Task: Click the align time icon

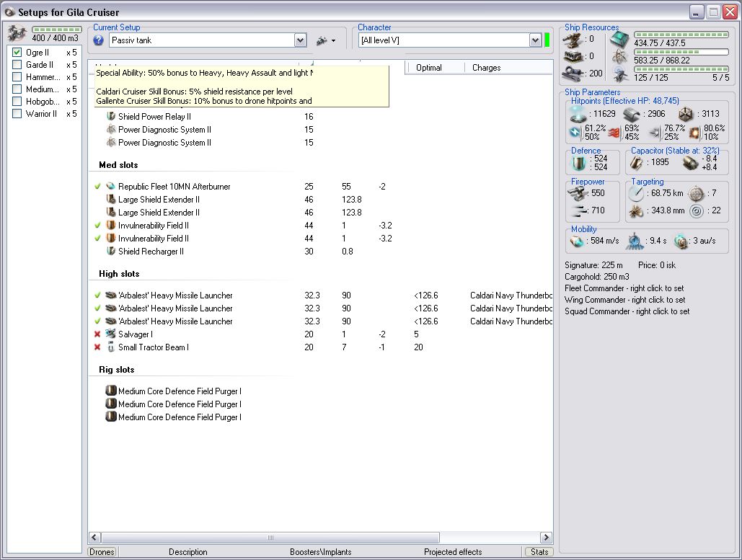Action: click(635, 241)
